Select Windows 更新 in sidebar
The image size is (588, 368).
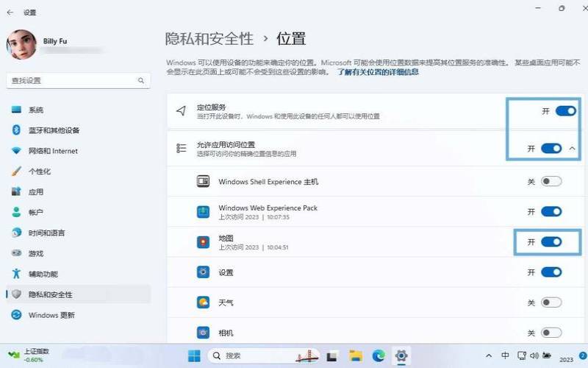78,315
